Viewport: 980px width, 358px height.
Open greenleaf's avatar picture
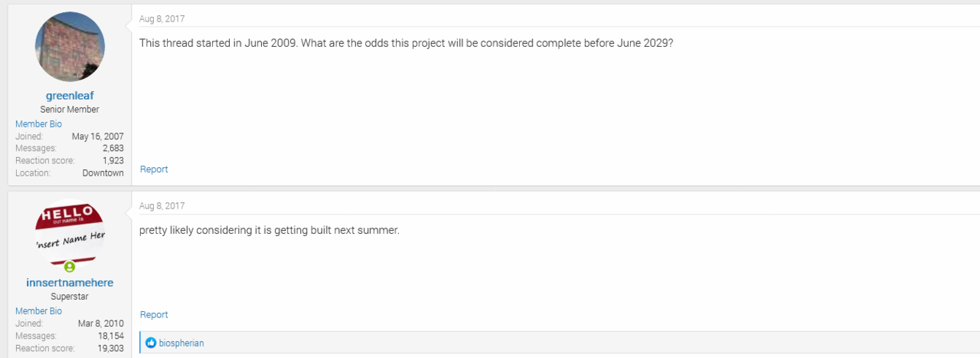tap(70, 47)
